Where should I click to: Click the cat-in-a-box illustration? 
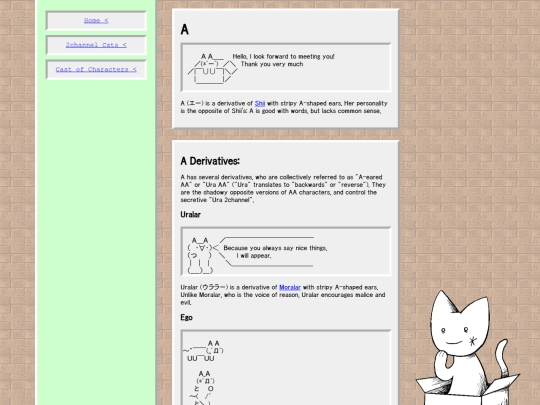pos(468,348)
